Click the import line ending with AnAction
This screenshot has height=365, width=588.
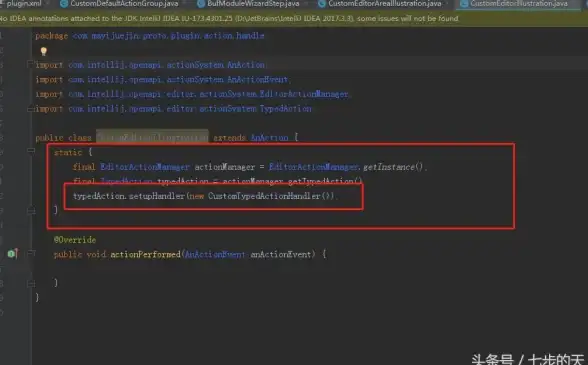[151, 65]
